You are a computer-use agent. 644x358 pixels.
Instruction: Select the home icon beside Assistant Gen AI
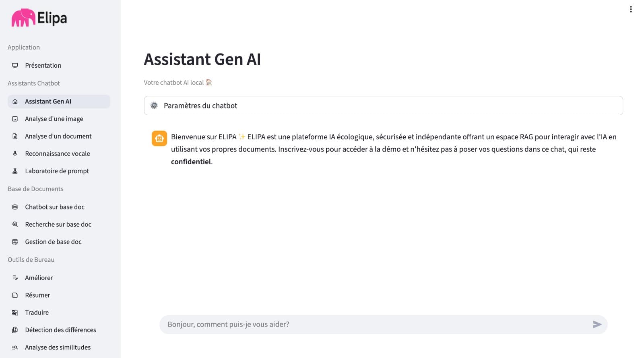15,101
